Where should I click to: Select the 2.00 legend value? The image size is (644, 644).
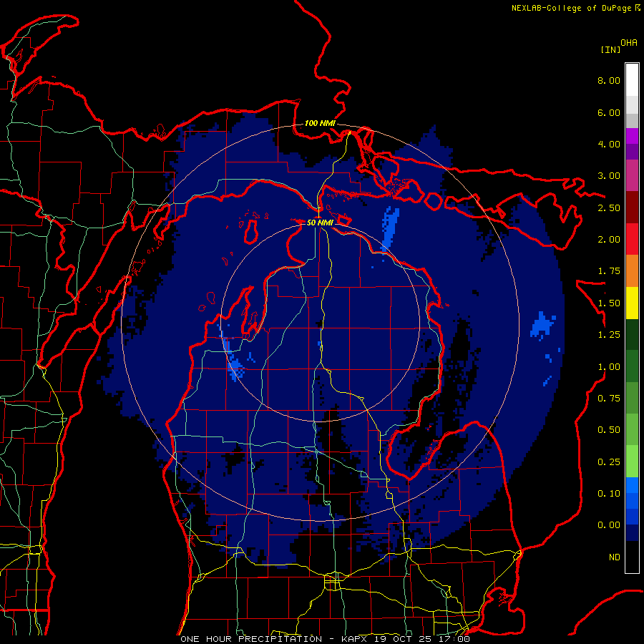(x=609, y=240)
